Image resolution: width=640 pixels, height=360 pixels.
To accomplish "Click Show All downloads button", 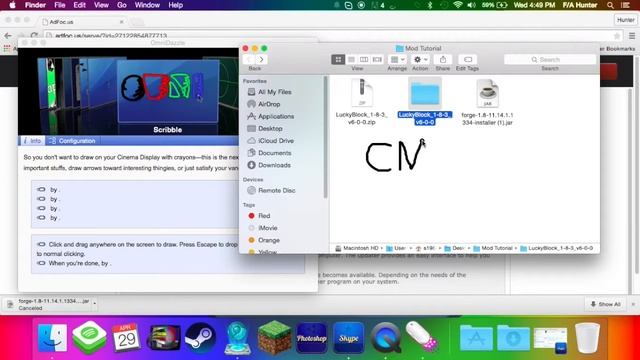I will click(x=606, y=304).
